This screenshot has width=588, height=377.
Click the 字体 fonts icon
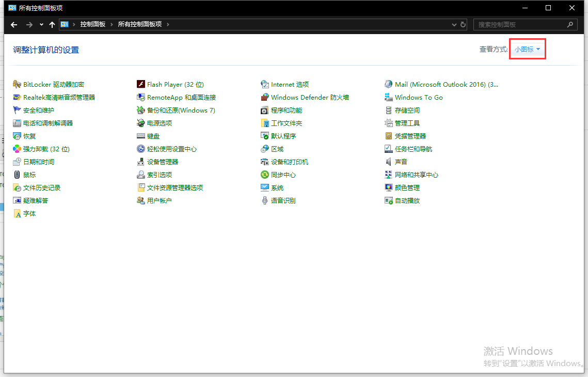(17, 213)
